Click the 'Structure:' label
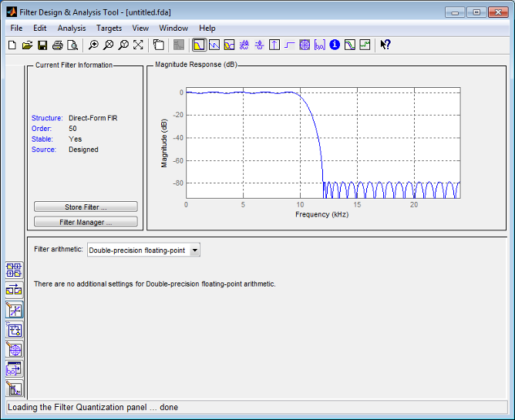 click(x=47, y=118)
